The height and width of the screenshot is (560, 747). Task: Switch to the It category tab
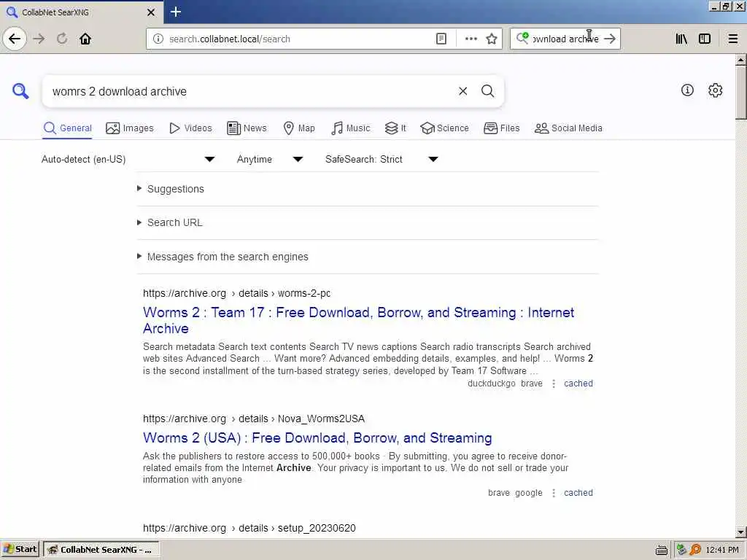pyautogui.click(x=395, y=128)
